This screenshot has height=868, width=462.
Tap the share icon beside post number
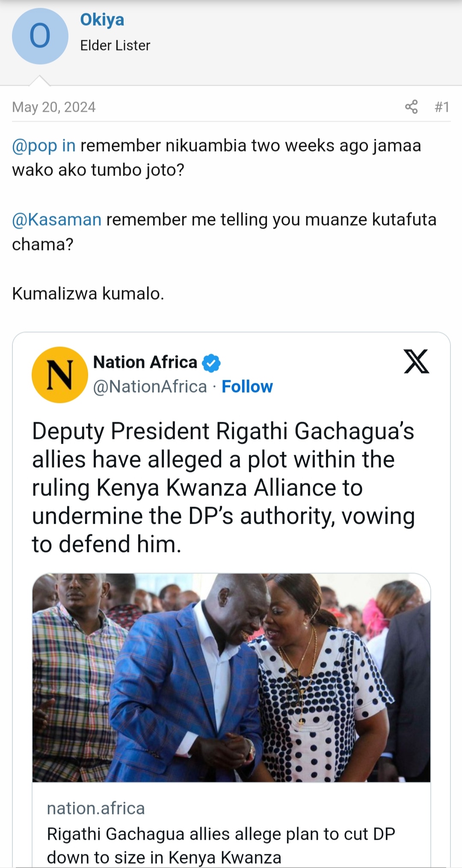(412, 107)
